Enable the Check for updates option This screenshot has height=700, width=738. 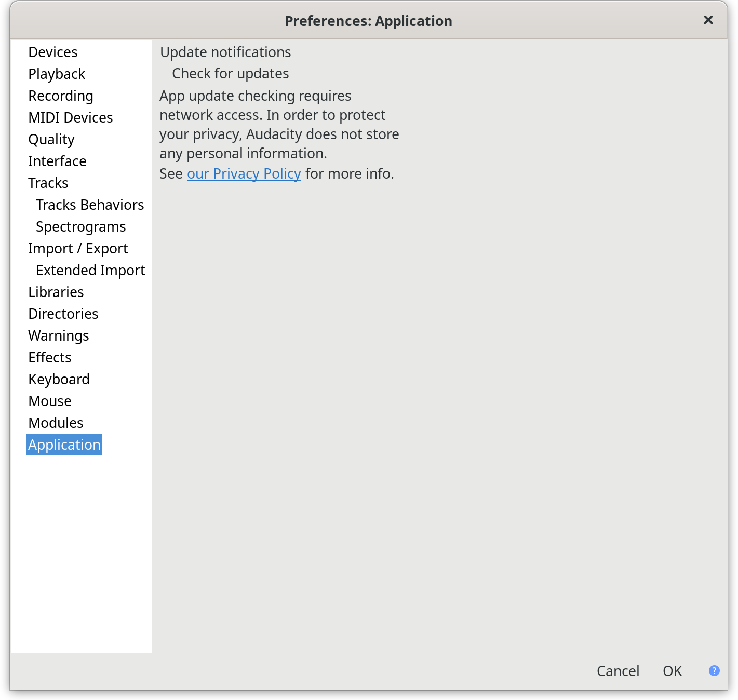[230, 73]
